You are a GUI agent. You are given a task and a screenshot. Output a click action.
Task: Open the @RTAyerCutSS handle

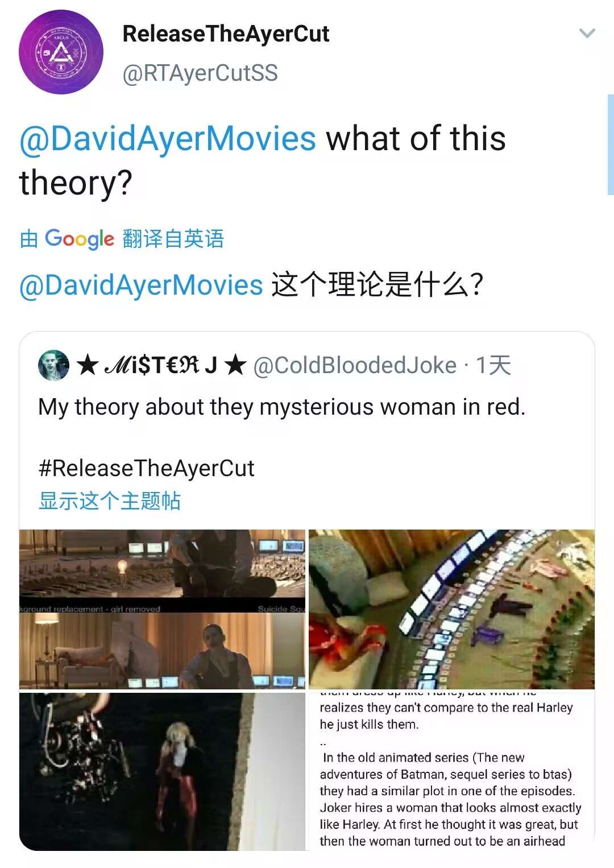200,73
